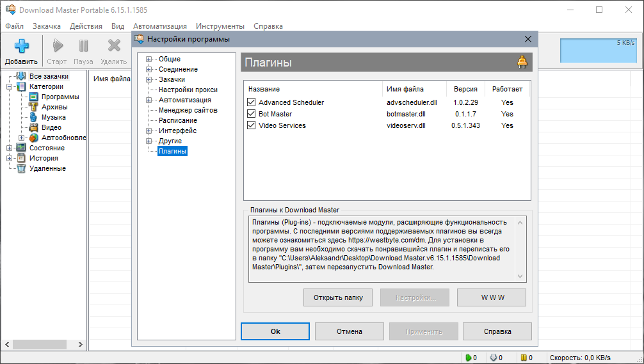Expand the Автоматизация settings node
Image resolution: width=644 pixels, height=364 pixels.
149,100
